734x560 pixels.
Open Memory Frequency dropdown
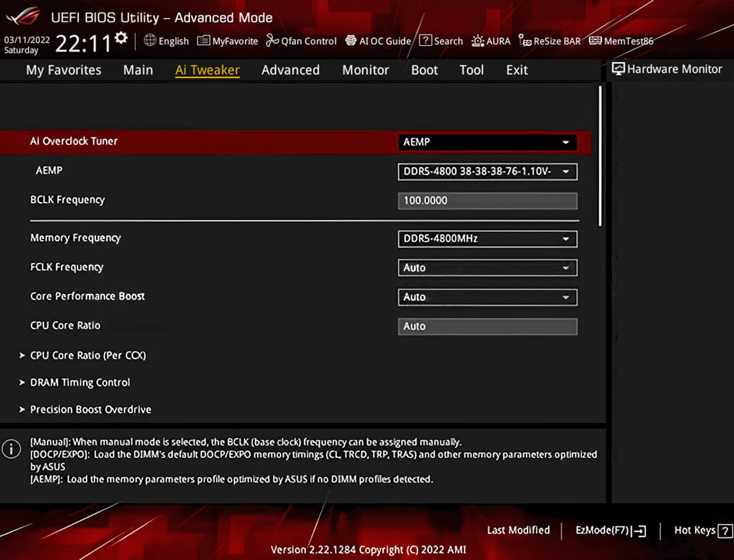tap(487, 238)
